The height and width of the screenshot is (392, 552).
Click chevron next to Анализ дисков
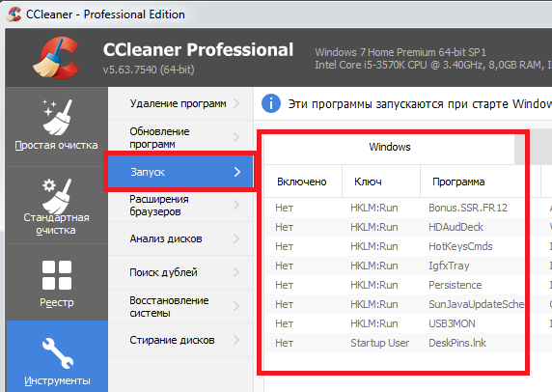click(237, 238)
